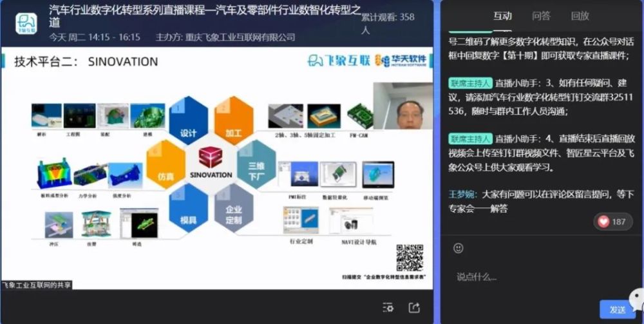Click the schedule text 今天 周二 14:15 - 16:15
This screenshot has height=324, width=644.
coord(95,37)
